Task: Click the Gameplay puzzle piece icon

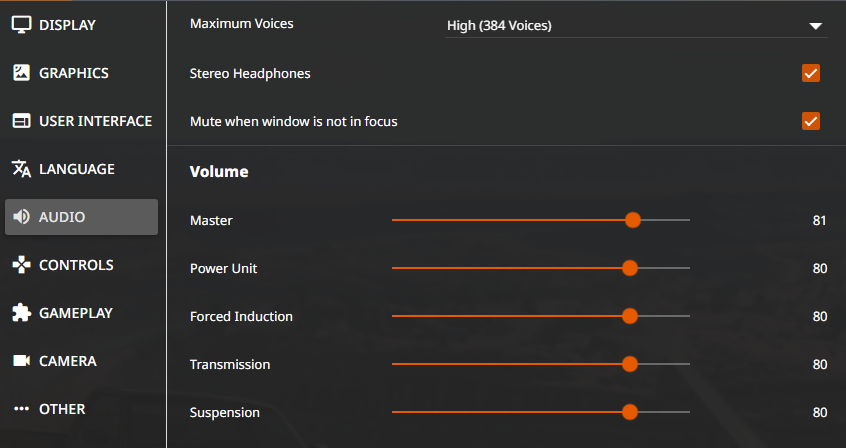Action: click(22, 313)
